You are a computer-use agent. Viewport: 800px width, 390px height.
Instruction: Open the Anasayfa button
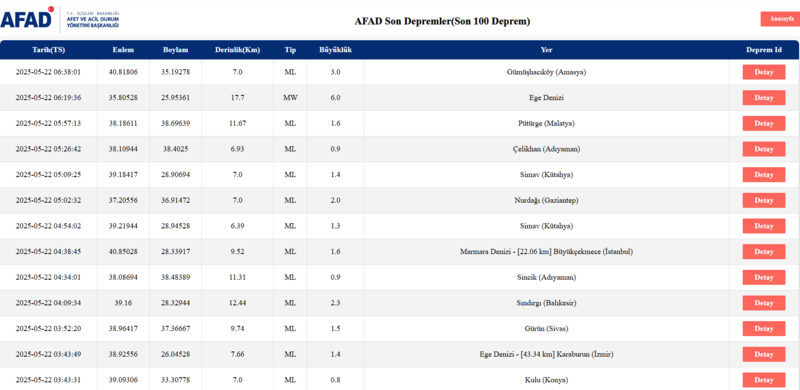click(778, 19)
